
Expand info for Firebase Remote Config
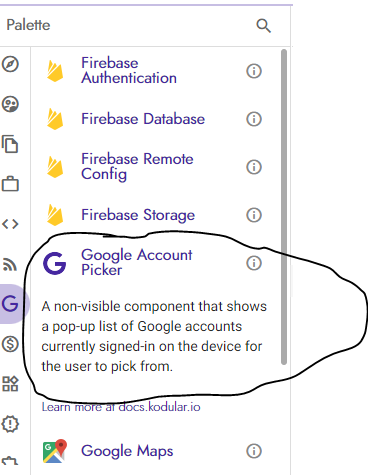click(x=254, y=167)
